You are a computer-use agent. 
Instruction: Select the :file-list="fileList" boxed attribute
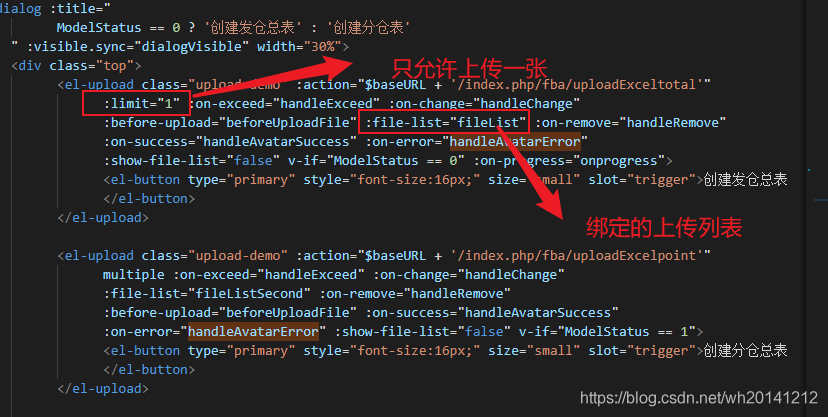pos(444,122)
